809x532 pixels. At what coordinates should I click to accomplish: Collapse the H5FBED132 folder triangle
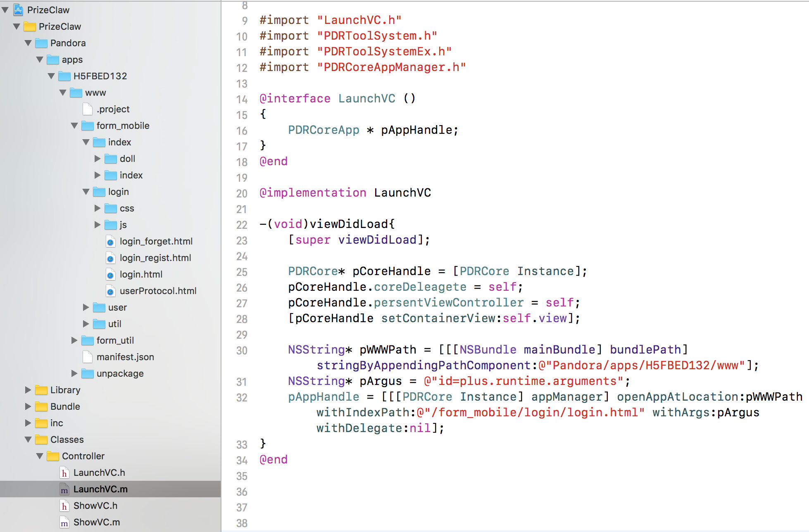coord(51,76)
